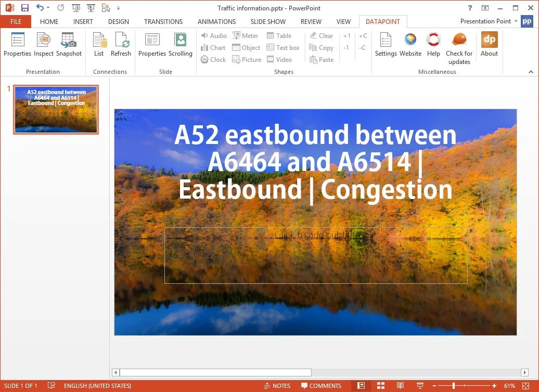
Task: Switch to the ANIMATIONS tab
Action: (x=216, y=21)
